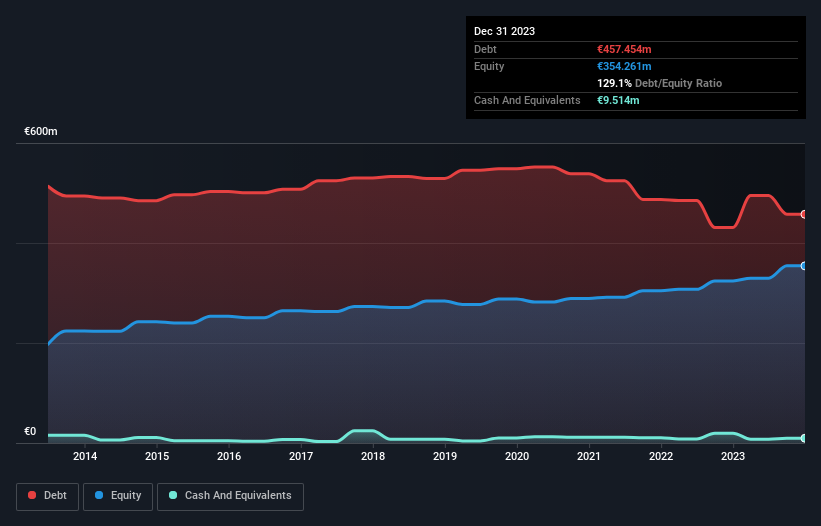Click the €600m y-axis label
This screenshot has height=526, width=821.
pos(41,131)
